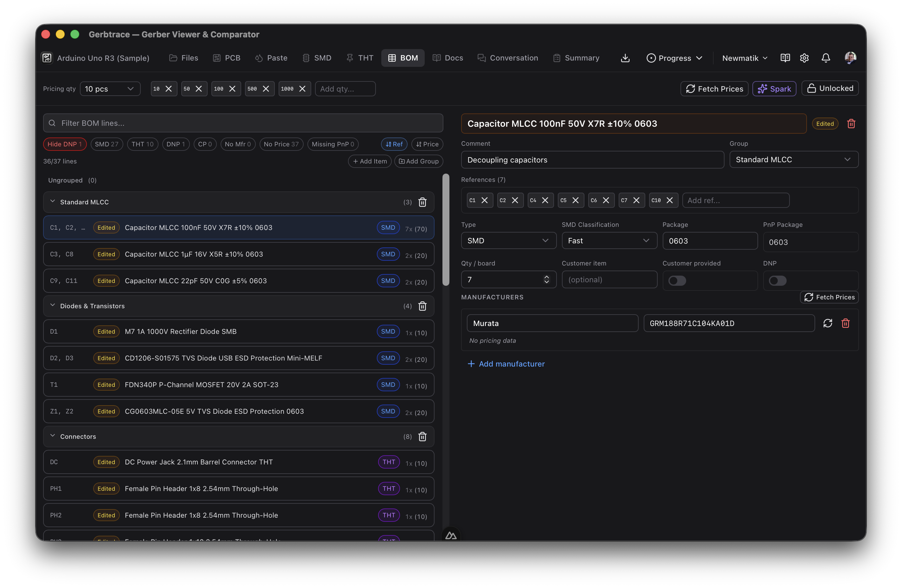Remove the Murata manufacturer entry
Image resolution: width=902 pixels, height=588 pixels.
pyautogui.click(x=845, y=323)
